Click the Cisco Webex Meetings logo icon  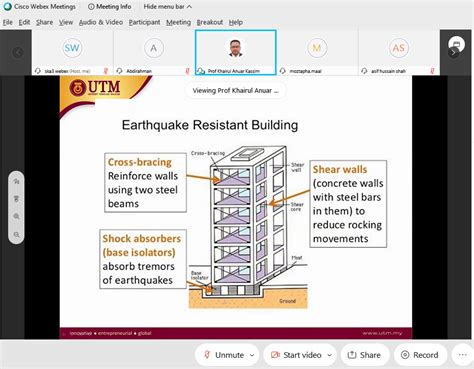[x=7, y=6]
